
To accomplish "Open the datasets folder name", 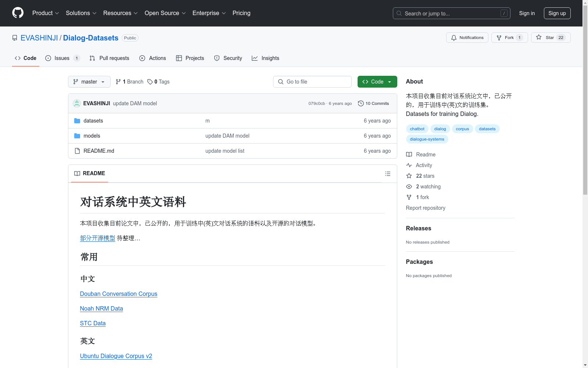I will tap(93, 121).
